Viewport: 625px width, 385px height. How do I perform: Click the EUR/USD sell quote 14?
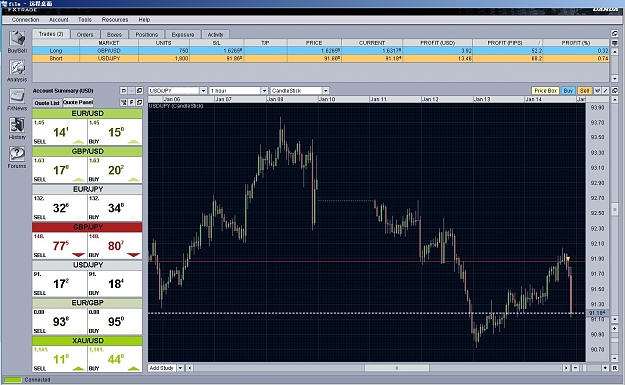[59, 132]
